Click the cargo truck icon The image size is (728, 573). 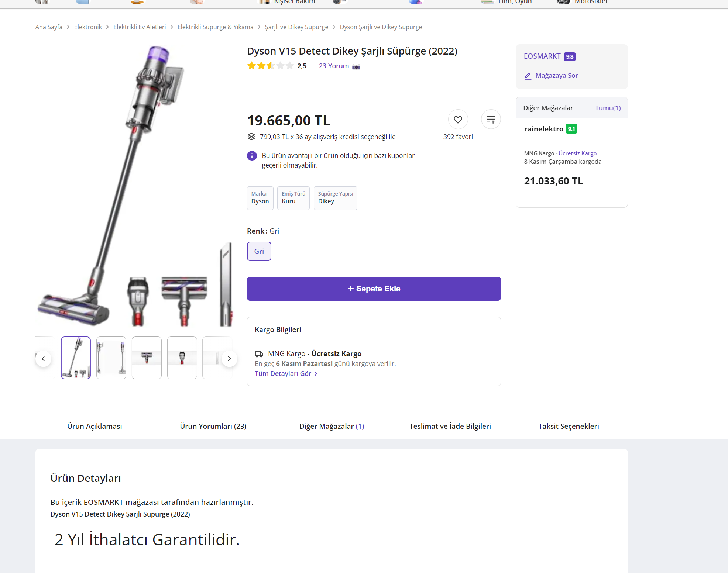[259, 354]
